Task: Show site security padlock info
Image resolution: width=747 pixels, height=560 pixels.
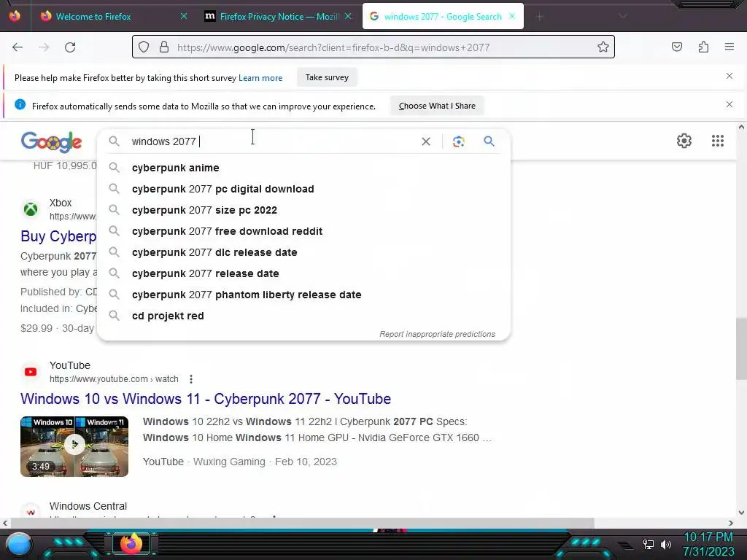Action: point(164,47)
